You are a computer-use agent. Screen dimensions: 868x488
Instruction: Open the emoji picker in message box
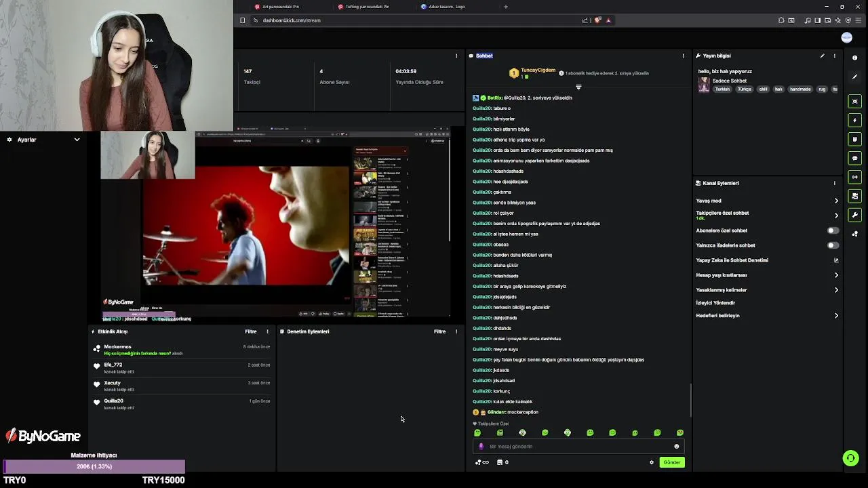pos(676,447)
